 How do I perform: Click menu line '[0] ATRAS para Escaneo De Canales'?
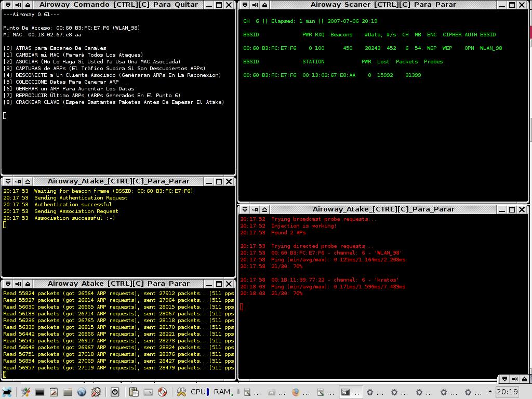click(x=55, y=48)
